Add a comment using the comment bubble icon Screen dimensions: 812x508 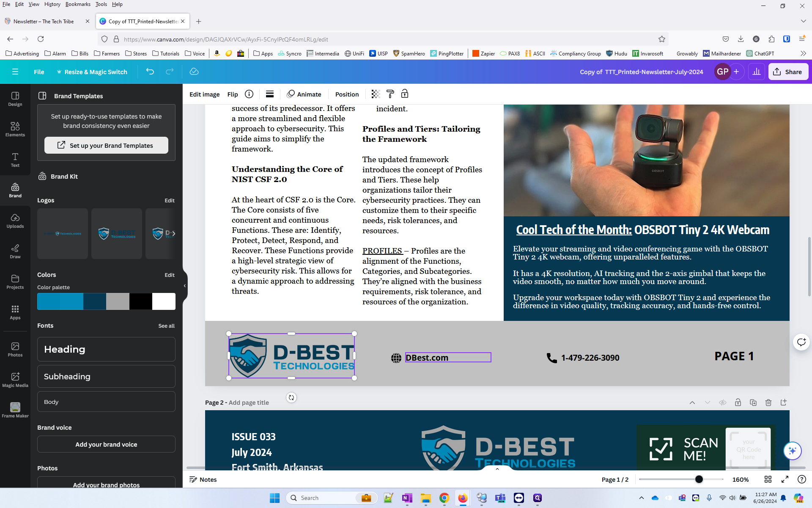pos(801,342)
